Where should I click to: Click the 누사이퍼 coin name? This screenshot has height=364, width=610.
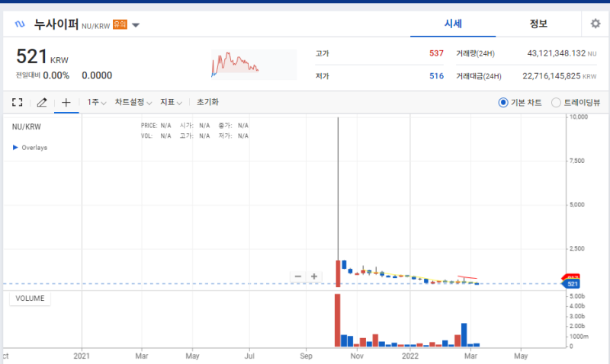[x=56, y=24]
